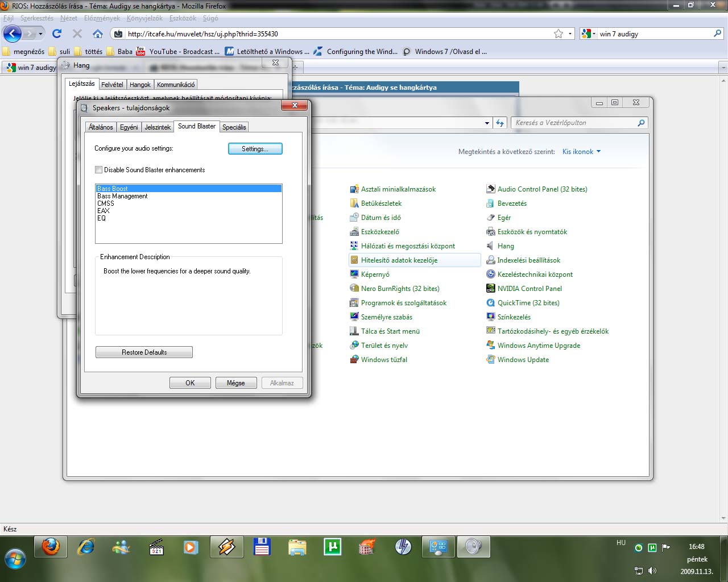The width and height of the screenshot is (728, 582).
Task: Go to Firefox home page
Action: click(x=98, y=34)
